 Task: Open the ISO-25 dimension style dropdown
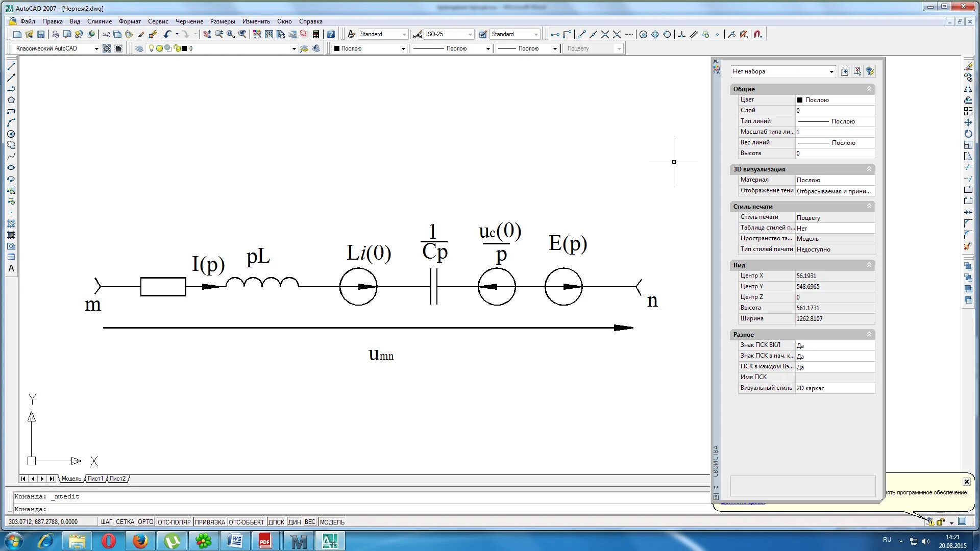coord(470,34)
